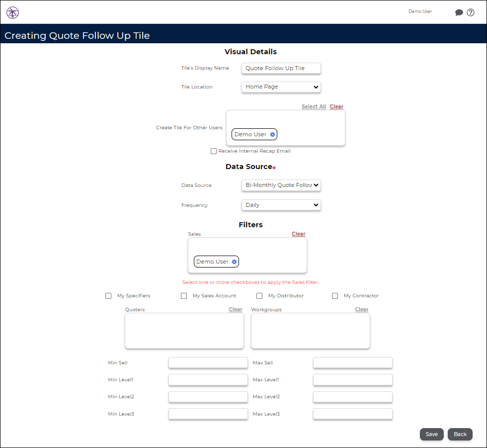Click the help question mark icon
The height and width of the screenshot is (448, 487).
point(471,12)
